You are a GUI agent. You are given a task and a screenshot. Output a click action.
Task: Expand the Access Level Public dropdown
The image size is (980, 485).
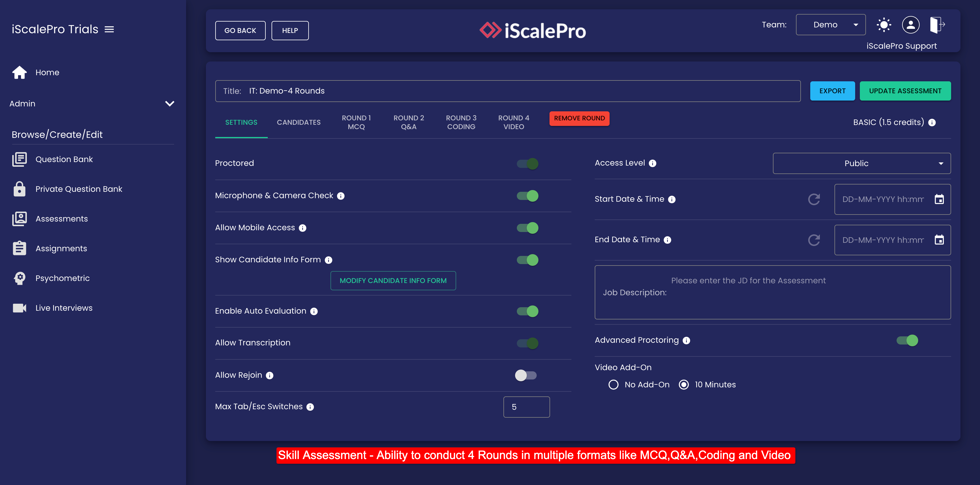coord(861,164)
